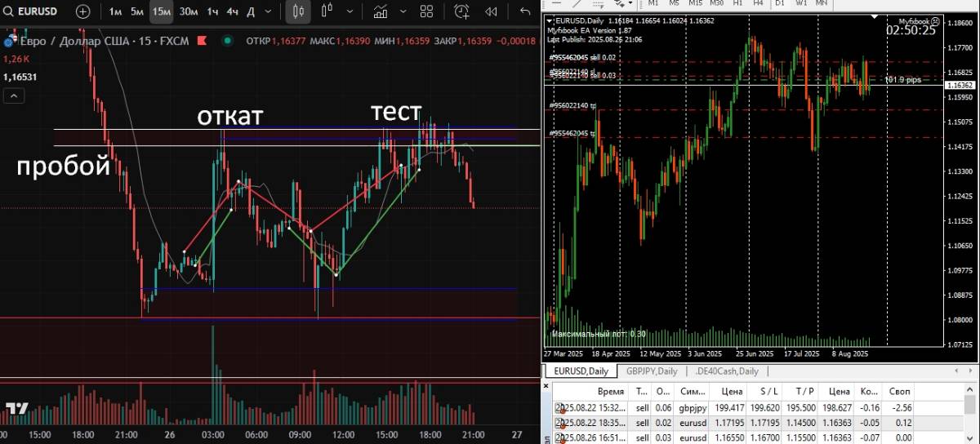Expand the chart type dropdown arrow

[x=350, y=12]
